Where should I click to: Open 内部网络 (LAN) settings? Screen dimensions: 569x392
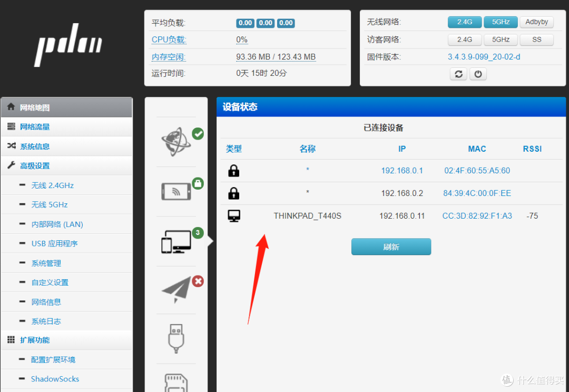57,224
